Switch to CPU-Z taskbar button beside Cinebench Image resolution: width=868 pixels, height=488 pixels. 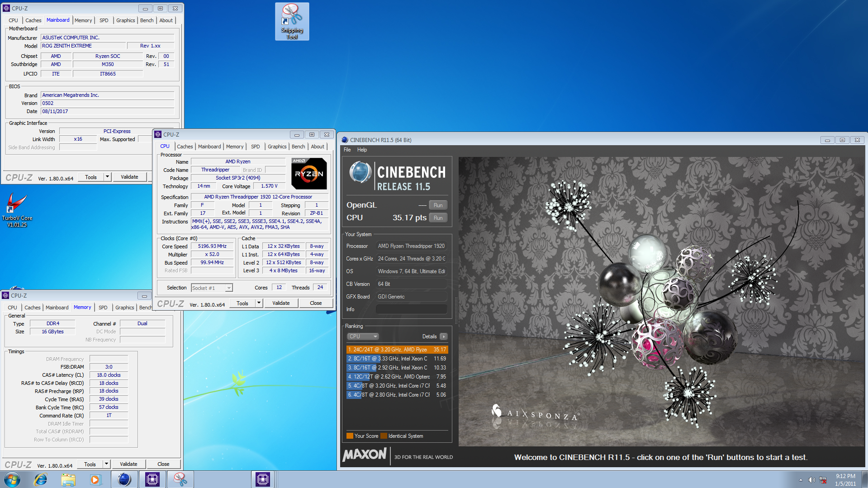click(x=152, y=479)
